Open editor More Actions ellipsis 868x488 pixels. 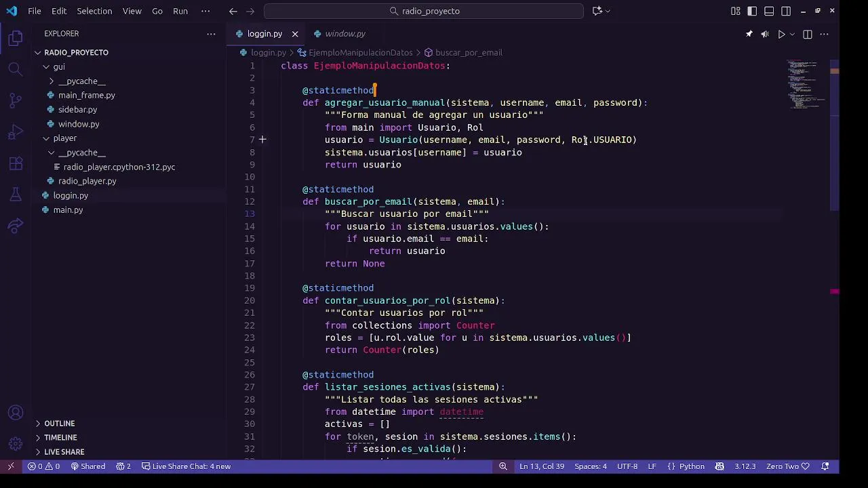click(824, 34)
